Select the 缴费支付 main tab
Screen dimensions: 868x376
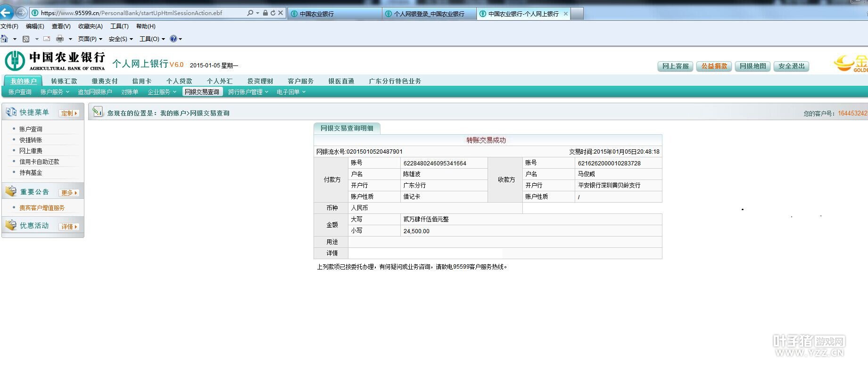105,81
